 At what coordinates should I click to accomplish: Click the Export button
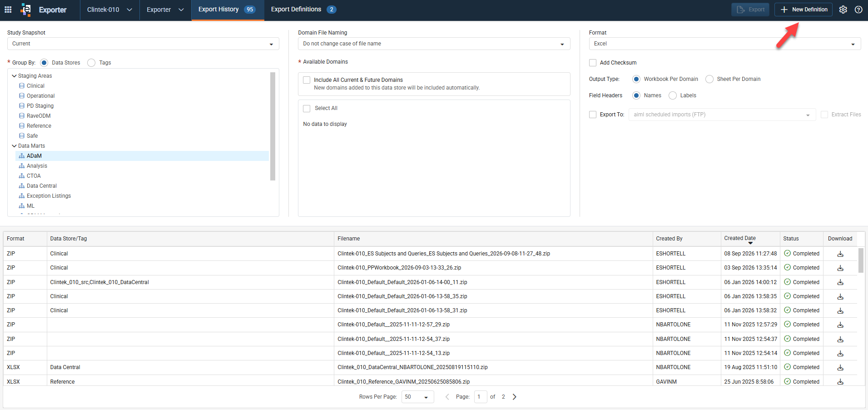point(750,10)
